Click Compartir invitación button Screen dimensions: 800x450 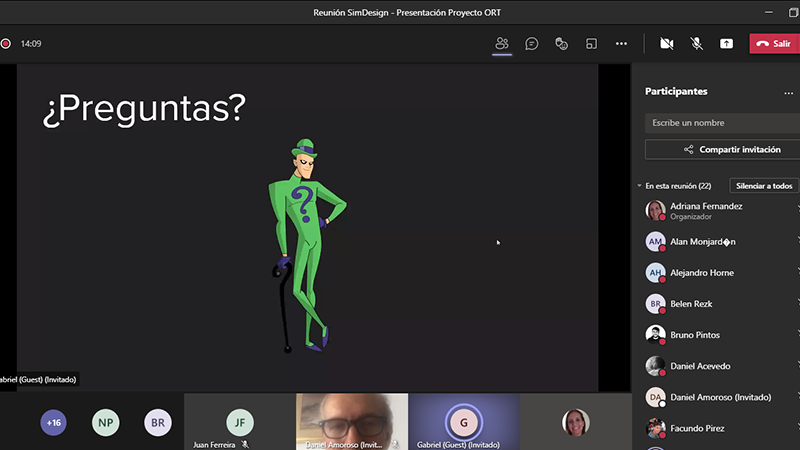point(722,149)
